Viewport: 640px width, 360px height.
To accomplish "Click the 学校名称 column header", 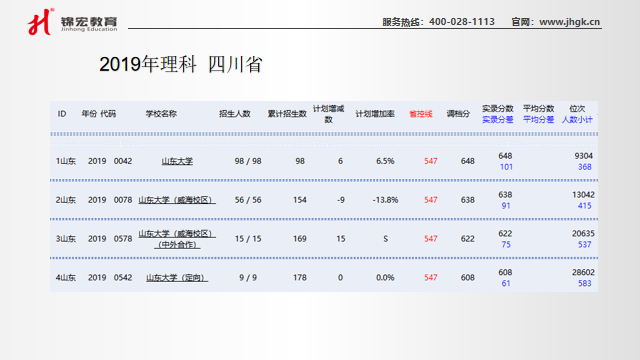I will pos(161,114).
